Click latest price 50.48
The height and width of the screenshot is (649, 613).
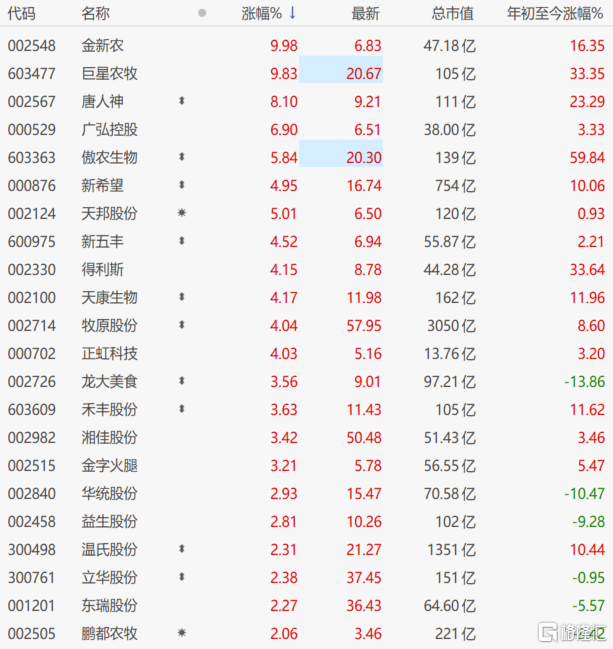(364, 438)
